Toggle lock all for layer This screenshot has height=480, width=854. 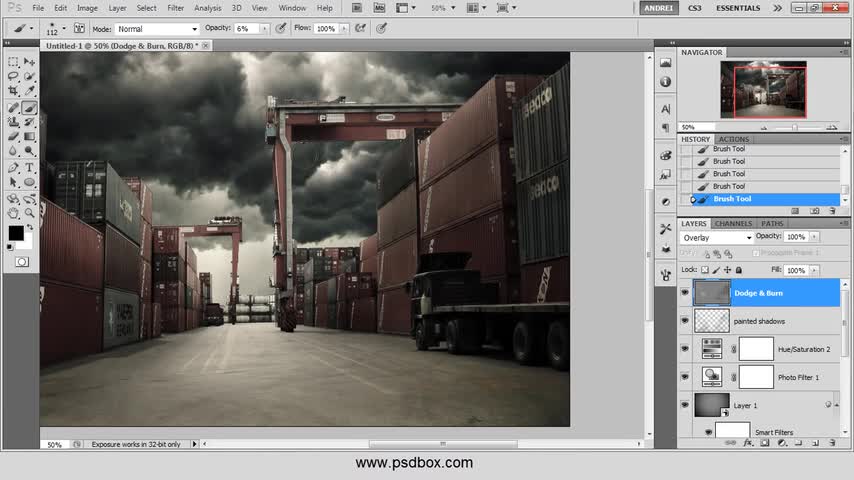click(x=739, y=270)
